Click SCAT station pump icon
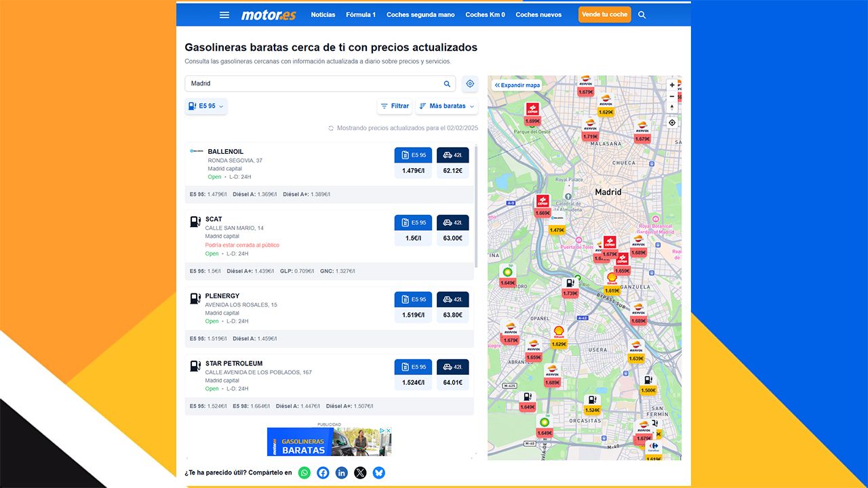Screen dimensions: 868x488 195,221
